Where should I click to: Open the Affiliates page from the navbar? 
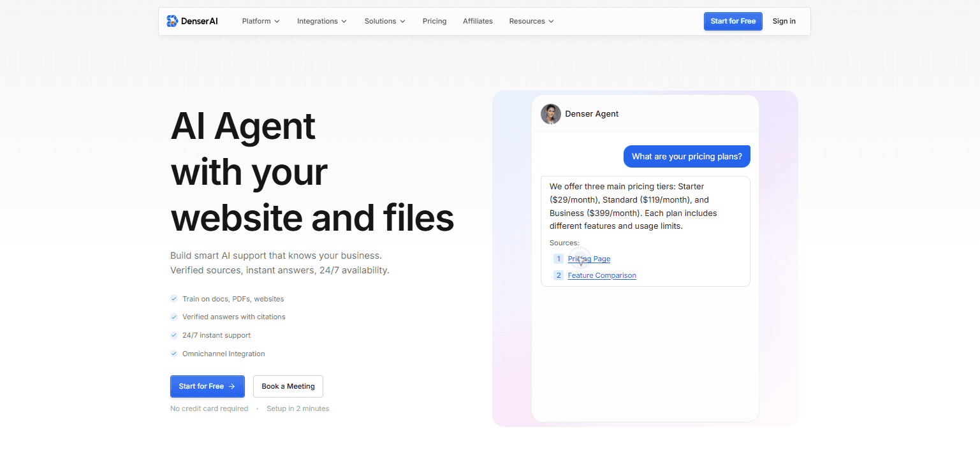coord(478,21)
